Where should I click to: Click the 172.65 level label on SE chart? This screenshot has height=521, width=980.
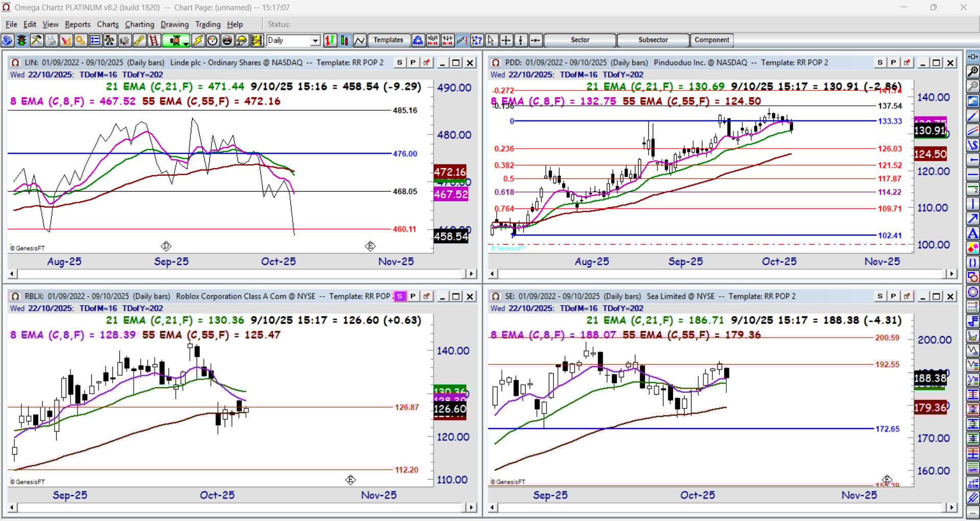coord(888,429)
